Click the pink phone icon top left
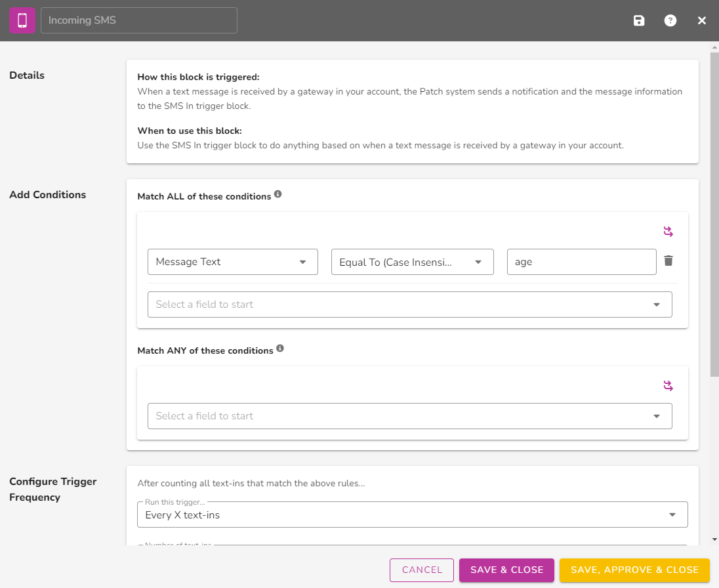Screen dimensions: 719x588 (x=22, y=20)
